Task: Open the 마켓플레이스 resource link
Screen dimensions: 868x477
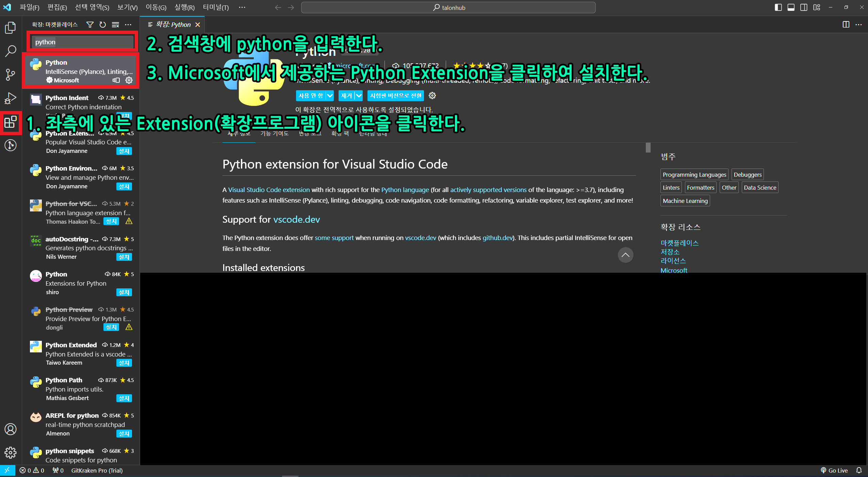Action: (679, 243)
